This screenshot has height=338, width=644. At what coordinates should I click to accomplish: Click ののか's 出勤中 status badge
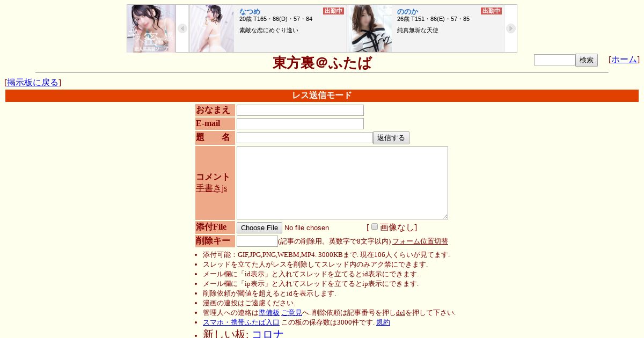(491, 11)
